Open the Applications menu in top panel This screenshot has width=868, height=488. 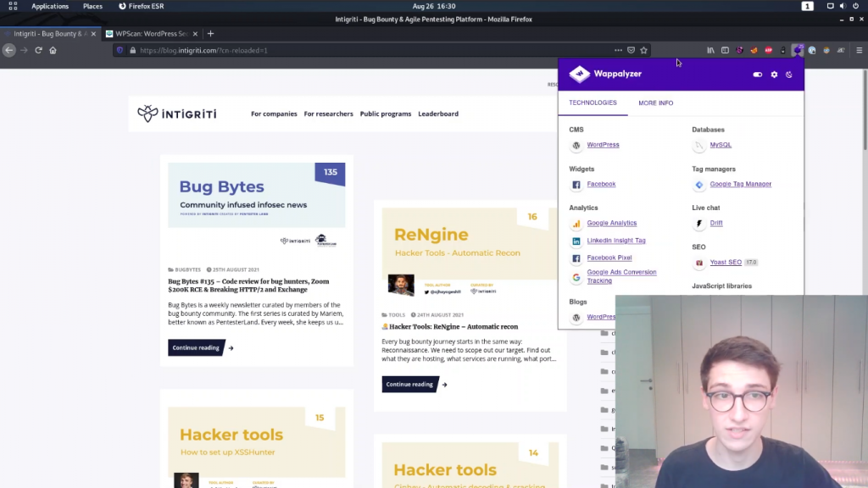50,6
